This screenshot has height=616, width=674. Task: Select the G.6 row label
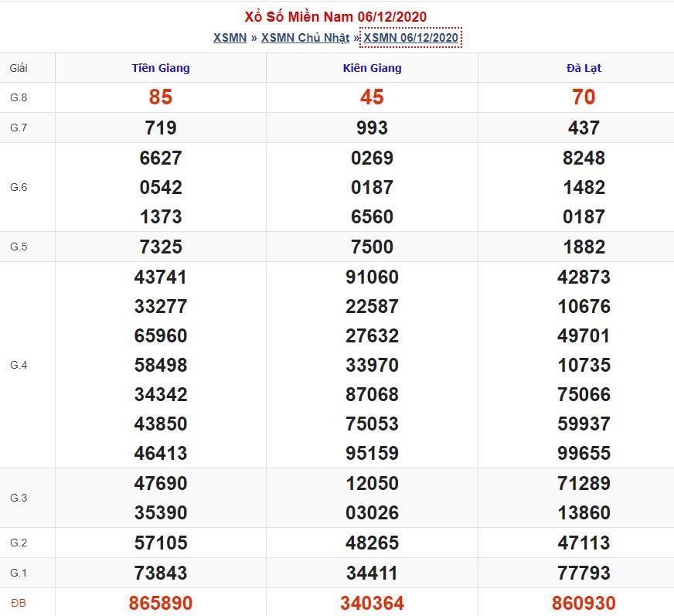click(19, 187)
